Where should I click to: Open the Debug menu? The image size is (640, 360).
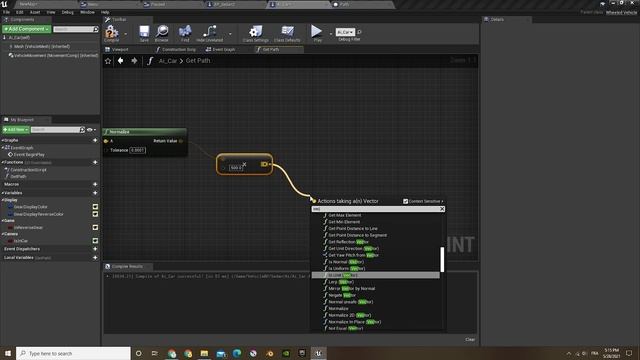pyautogui.click(x=68, y=12)
